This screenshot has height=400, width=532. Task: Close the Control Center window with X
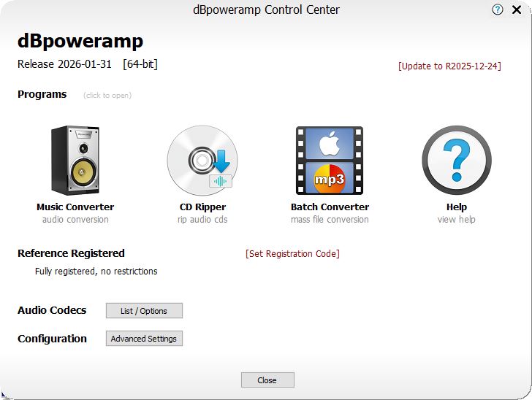pos(517,9)
